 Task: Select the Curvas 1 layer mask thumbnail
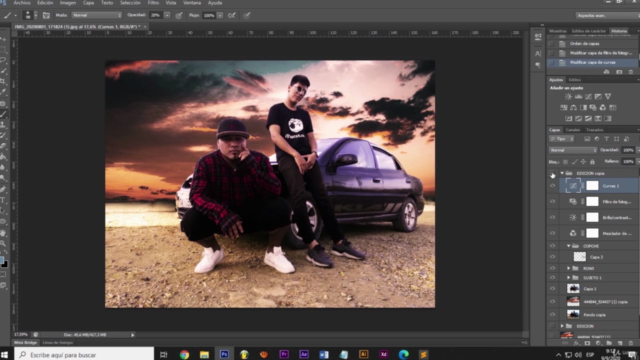coord(592,186)
